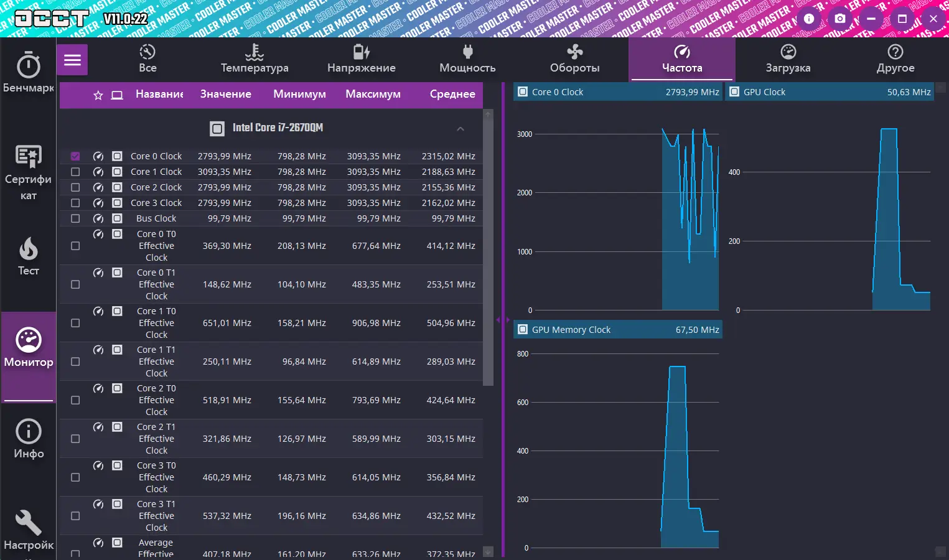Sort by the Максимум column header
The image size is (949, 560).
click(x=373, y=95)
